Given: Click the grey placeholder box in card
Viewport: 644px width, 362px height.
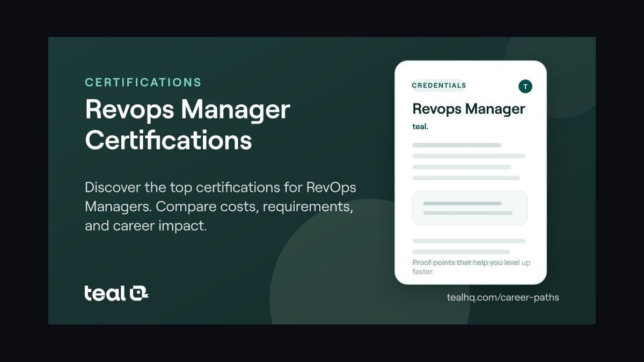Looking at the screenshot, I should [x=470, y=208].
